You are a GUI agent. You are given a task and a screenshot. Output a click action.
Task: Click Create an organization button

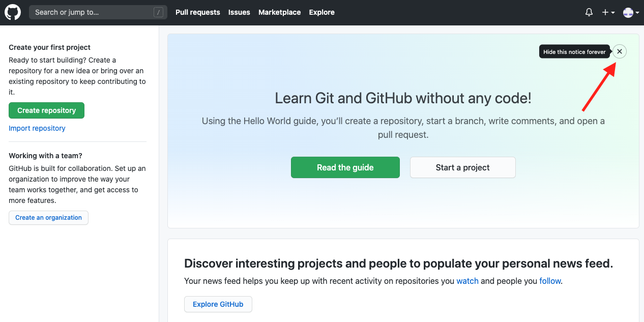pyautogui.click(x=48, y=218)
